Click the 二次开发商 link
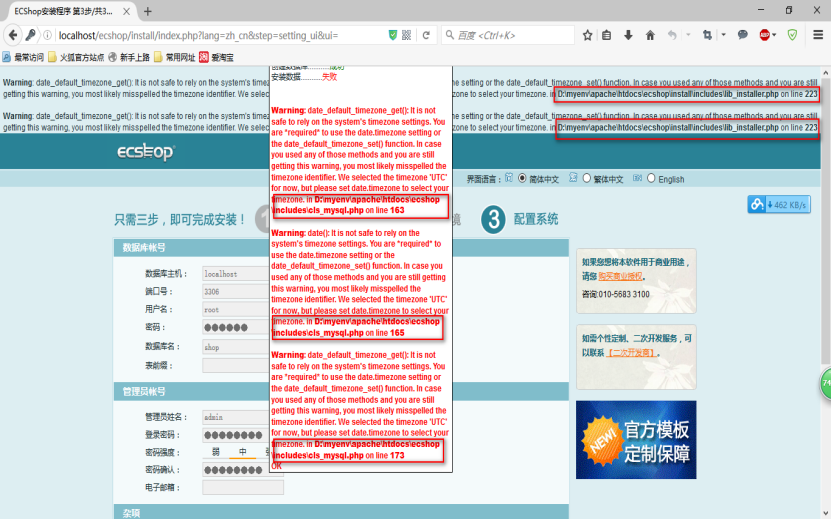 (x=631, y=353)
